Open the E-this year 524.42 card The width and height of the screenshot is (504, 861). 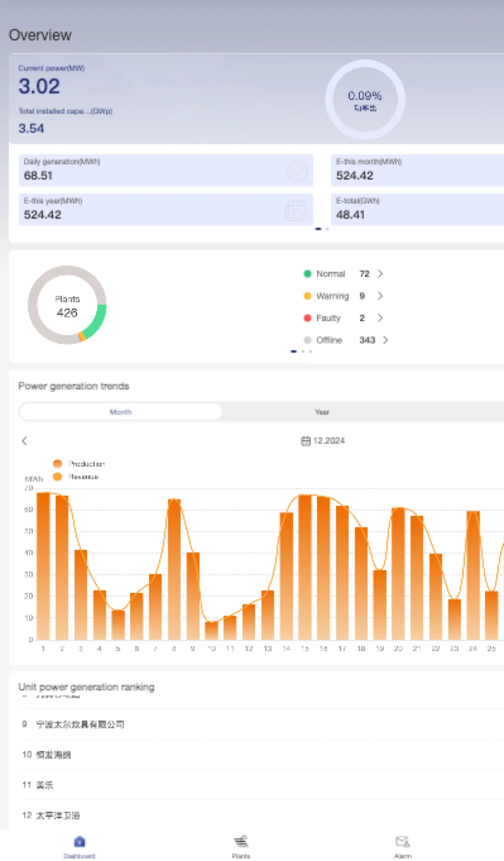click(166, 209)
